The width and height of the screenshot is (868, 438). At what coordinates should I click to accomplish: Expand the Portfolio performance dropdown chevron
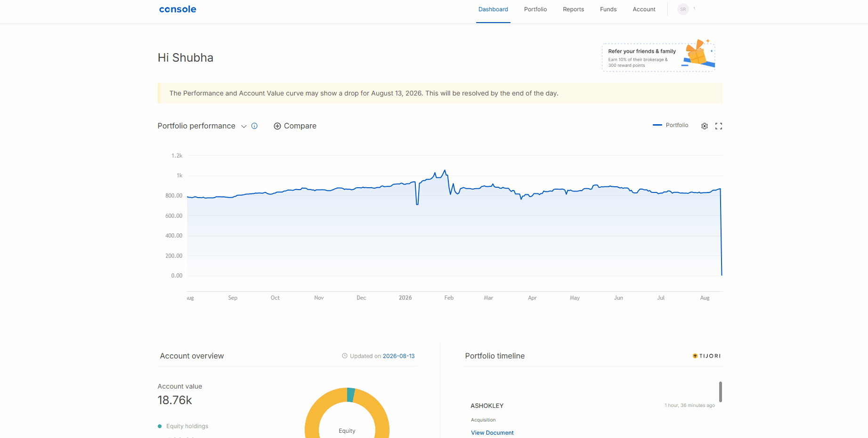coord(244,126)
